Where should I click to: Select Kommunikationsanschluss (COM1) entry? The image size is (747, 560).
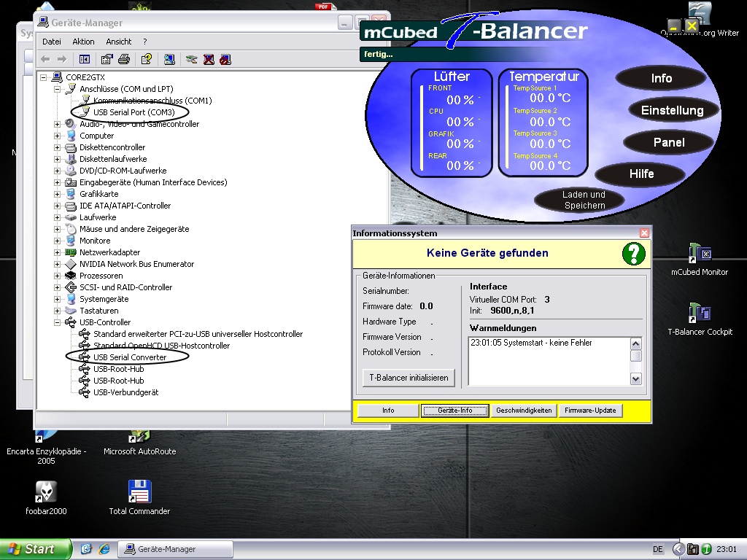point(152,101)
